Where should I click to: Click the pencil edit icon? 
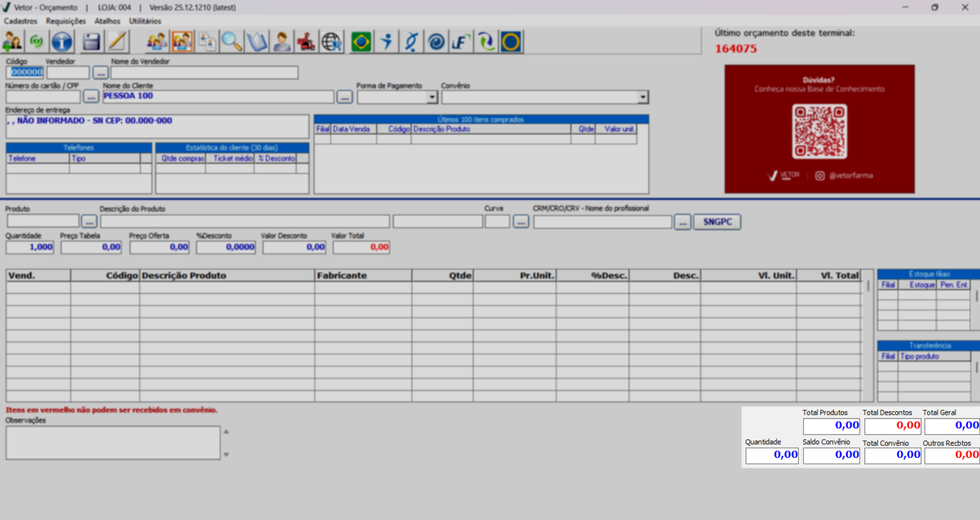117,41
